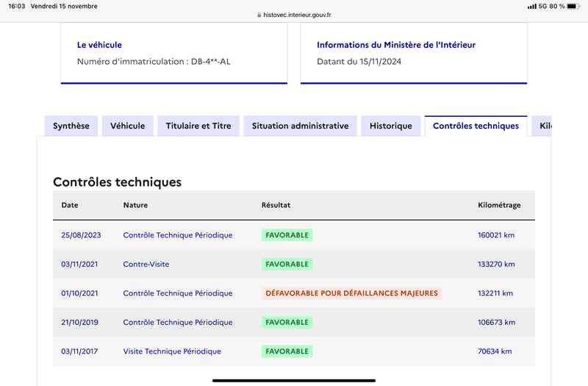Image resolution: width=588 pixels, height=386 pixels.
Task: Go to the Historique tab
Action: [x=391, y=126]
